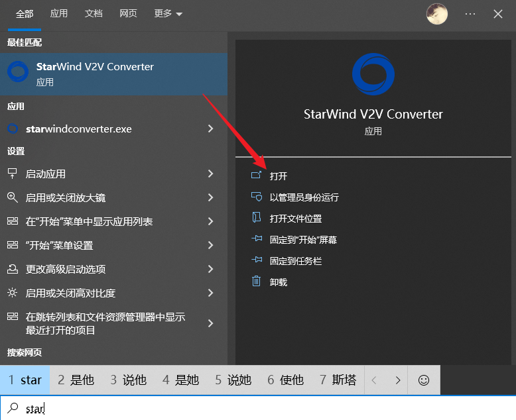Select IME candidate 1 star
The width and height of the screenshot is (516, 420).
click(25, 380)
